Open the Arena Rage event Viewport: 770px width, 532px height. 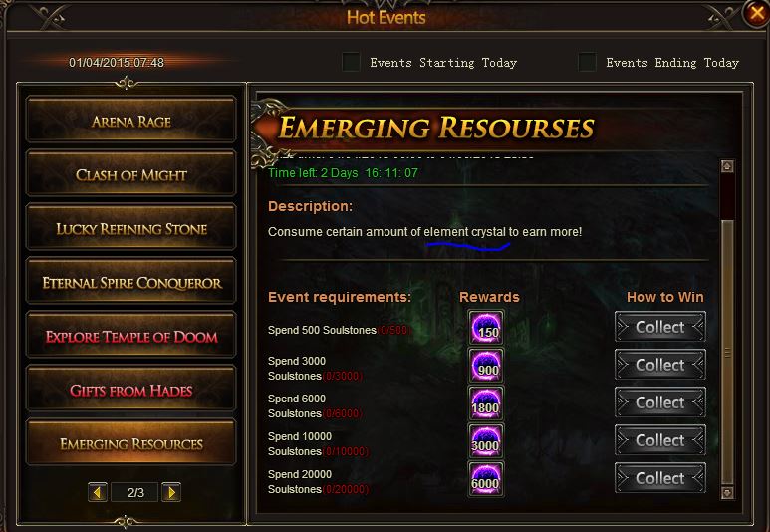131,121
